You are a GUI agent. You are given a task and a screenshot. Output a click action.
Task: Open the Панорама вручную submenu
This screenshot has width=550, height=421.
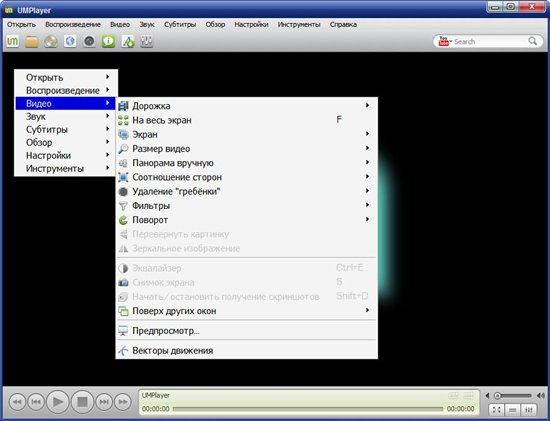(247, 163)
